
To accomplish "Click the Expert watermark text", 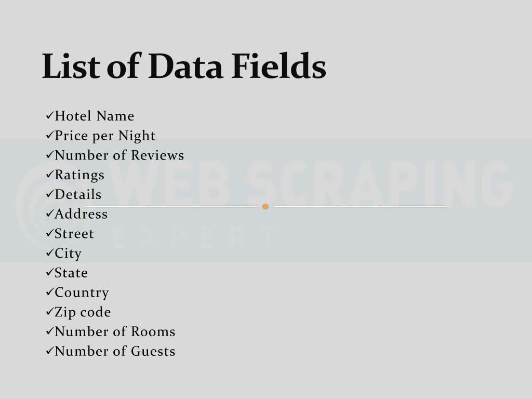I will tap(193, 236).
